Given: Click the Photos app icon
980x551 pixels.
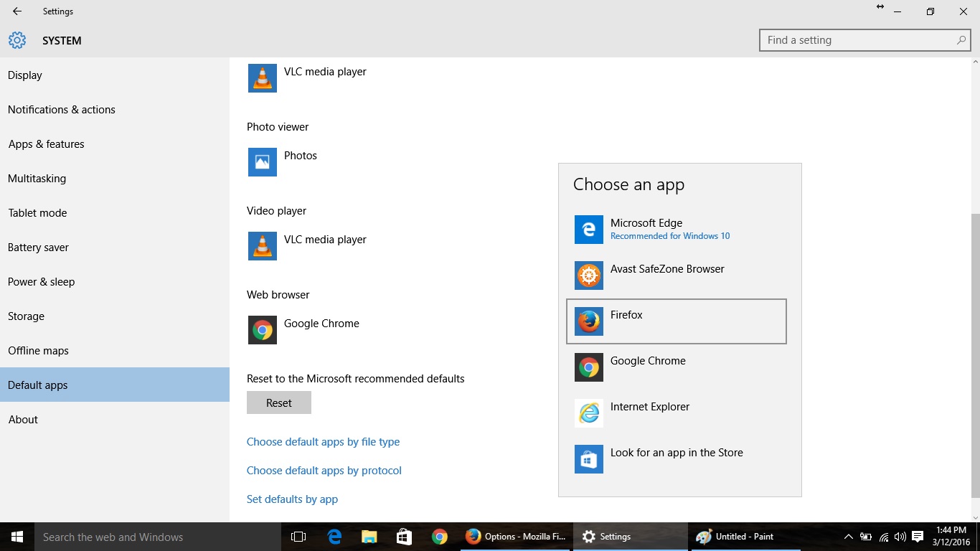Looking at the screenshot, I should coord(263,162).
